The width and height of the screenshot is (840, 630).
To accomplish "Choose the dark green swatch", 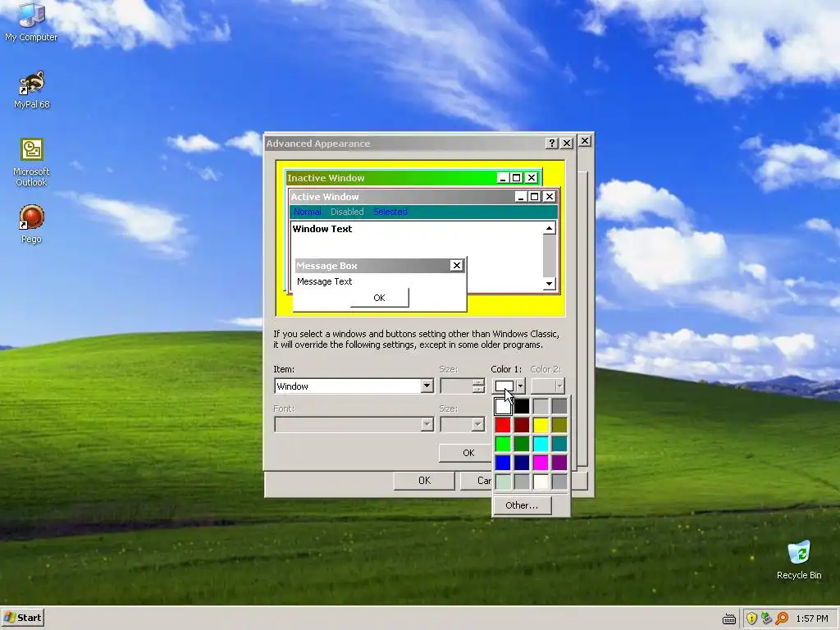I will click(522, 444).
